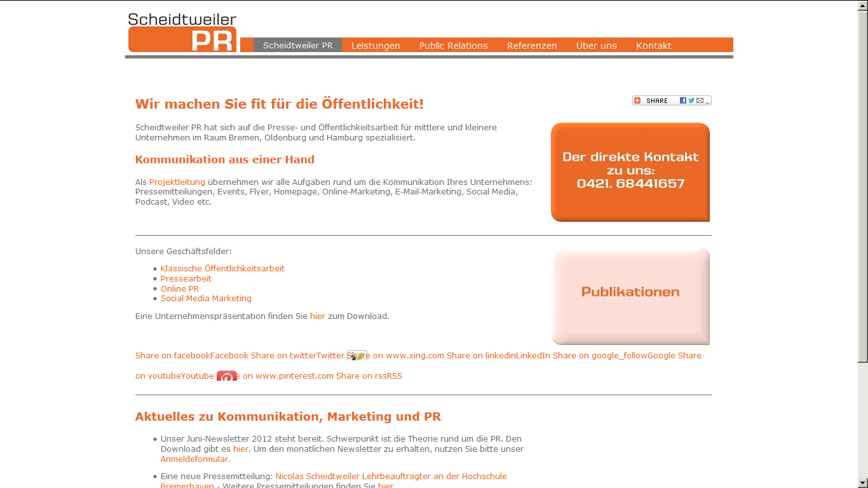
Task: Click the orange direct contact banner
Action: (630, 172)
